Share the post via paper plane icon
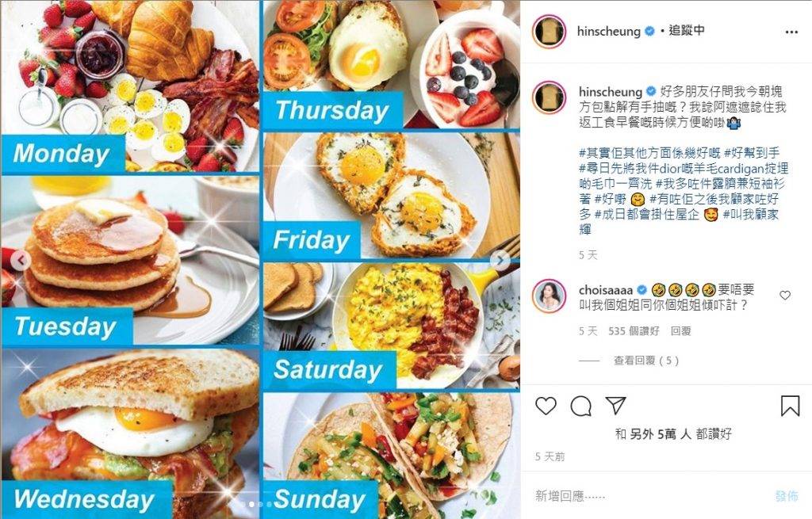Image resolution: width=812 pixels, height=519 pixels. (x=615, y=406)
